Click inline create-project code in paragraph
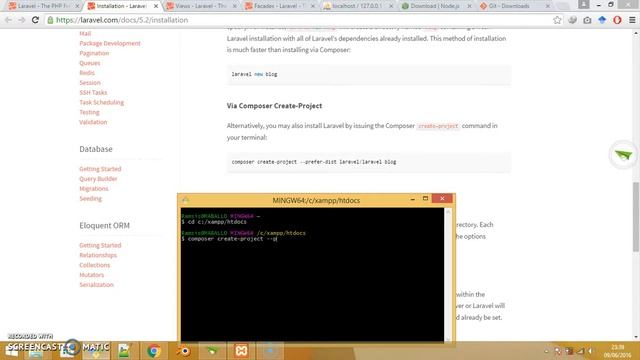Screen dimensions: 640x360 click(438, 126)
